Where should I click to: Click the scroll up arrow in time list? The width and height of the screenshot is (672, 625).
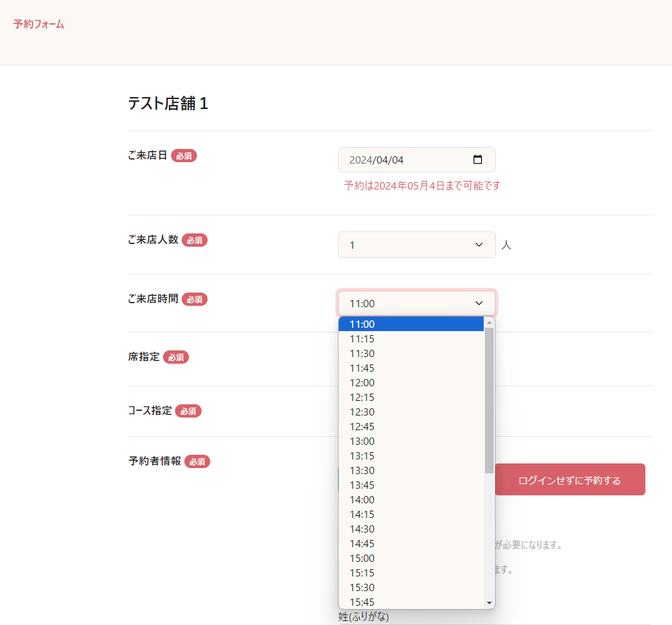489,322
